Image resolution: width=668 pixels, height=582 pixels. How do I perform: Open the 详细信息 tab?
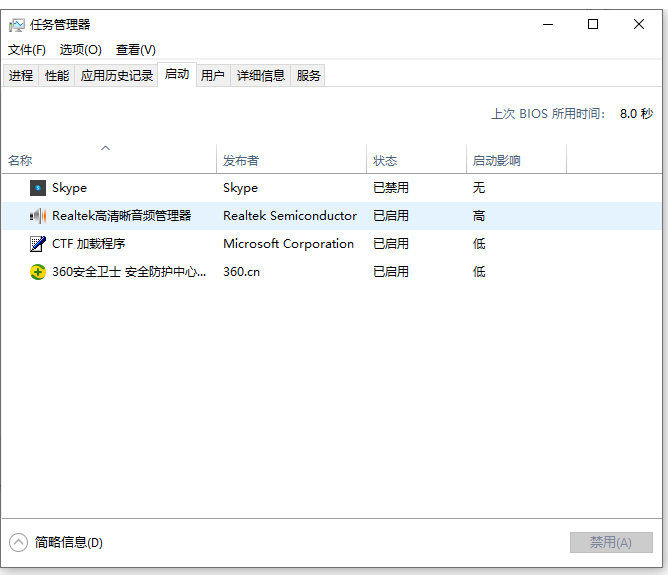pos(261,76)
